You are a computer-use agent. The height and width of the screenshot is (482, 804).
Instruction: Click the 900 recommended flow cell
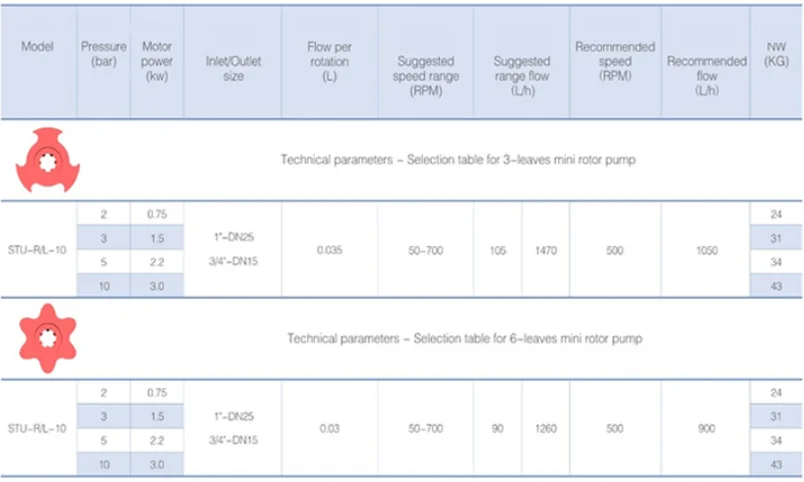coord(707,429)
